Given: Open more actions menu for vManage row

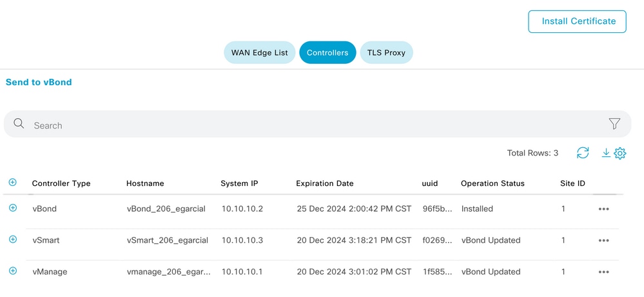Looking at the screenshot, I should pyautogui.click(x=603, y=272).
